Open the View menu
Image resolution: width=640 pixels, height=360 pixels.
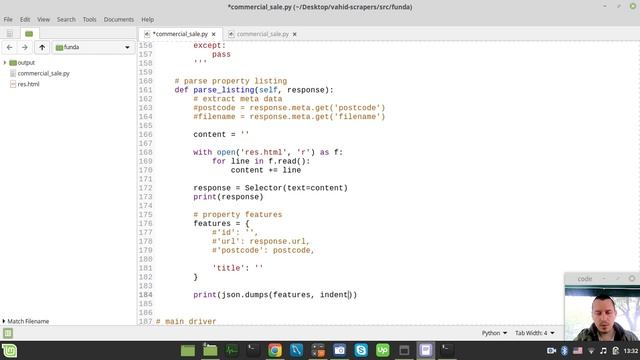coord(43,19)
